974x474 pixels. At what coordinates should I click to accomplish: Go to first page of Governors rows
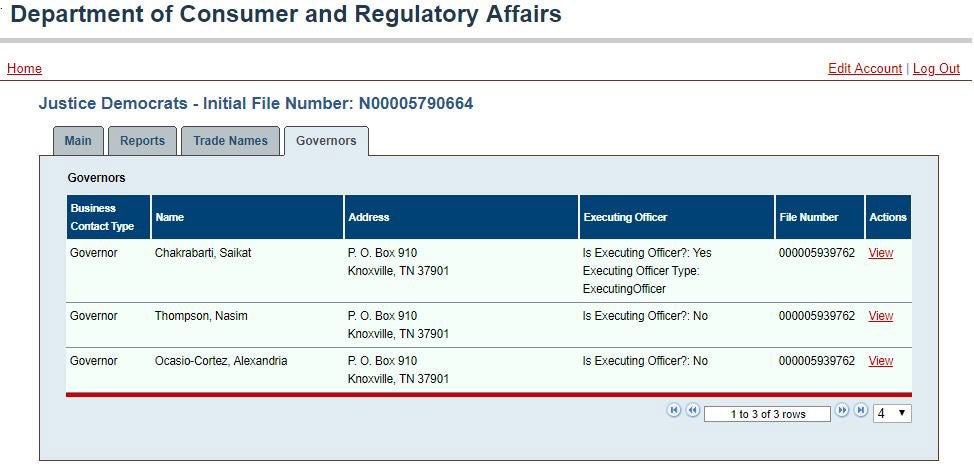(x=674, y=411)
